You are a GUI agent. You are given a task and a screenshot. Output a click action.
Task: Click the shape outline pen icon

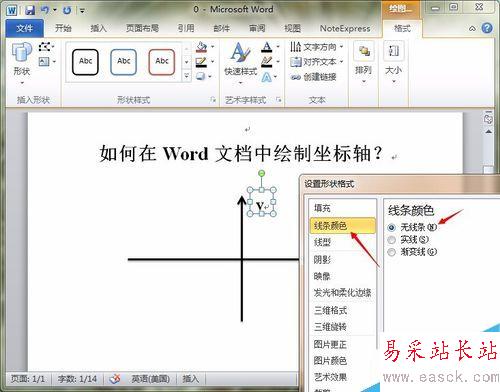[x=201, y=62]
